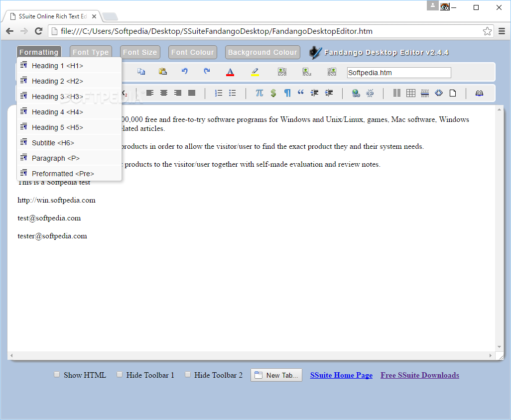Screen dimensions: 511x420
Task: Insert a horizontal rule line
Action: coord(425,93)
